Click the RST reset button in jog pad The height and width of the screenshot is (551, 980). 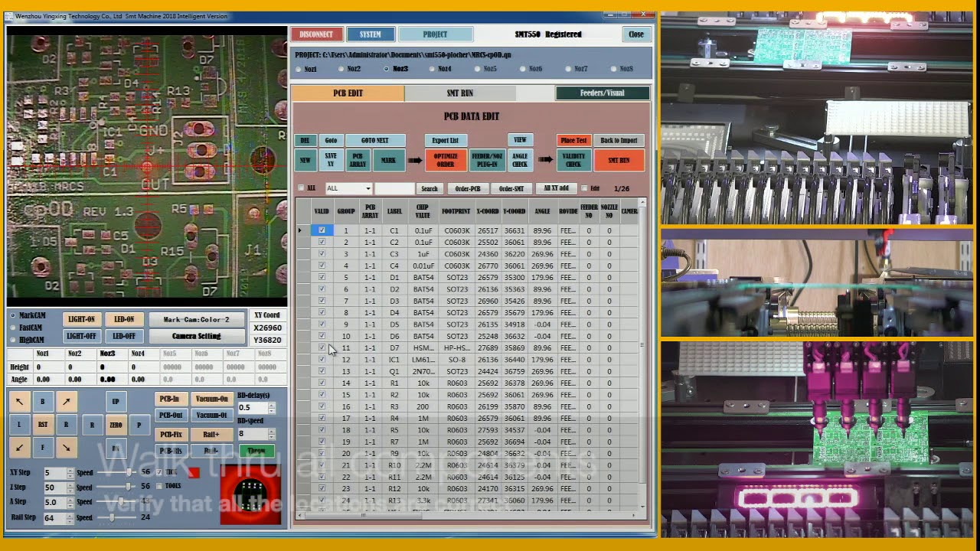point(43,425)
